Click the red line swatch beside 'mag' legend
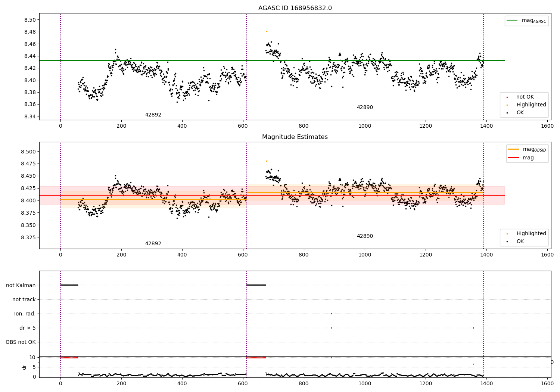The height and width of the screenshot is (392, 560). (x=513, y=158)
